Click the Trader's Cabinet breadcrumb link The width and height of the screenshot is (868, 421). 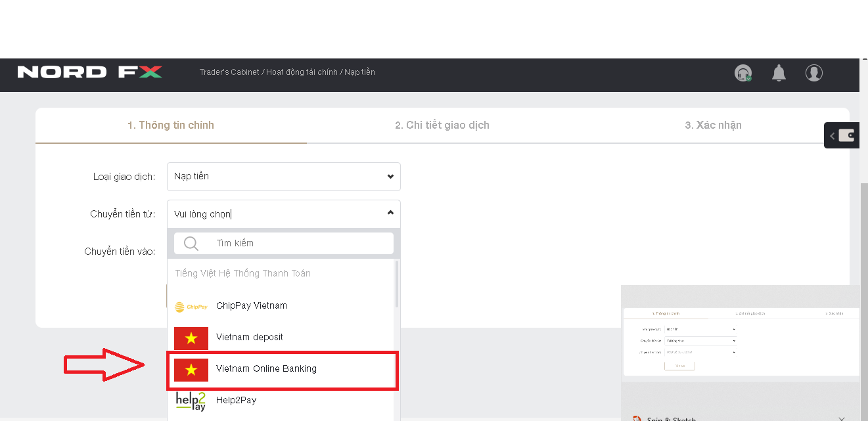point(229,72)
